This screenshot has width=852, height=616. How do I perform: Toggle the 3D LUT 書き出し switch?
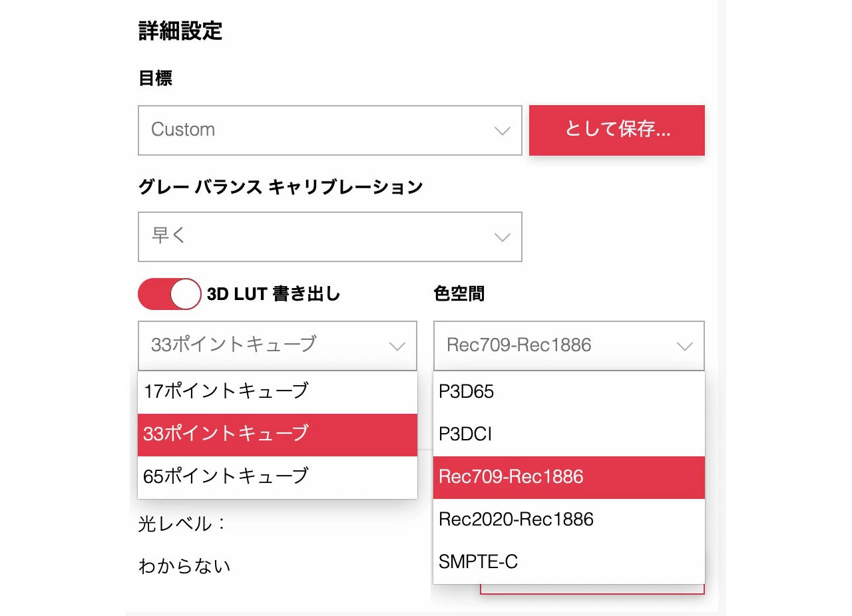(x=169, y=294)
